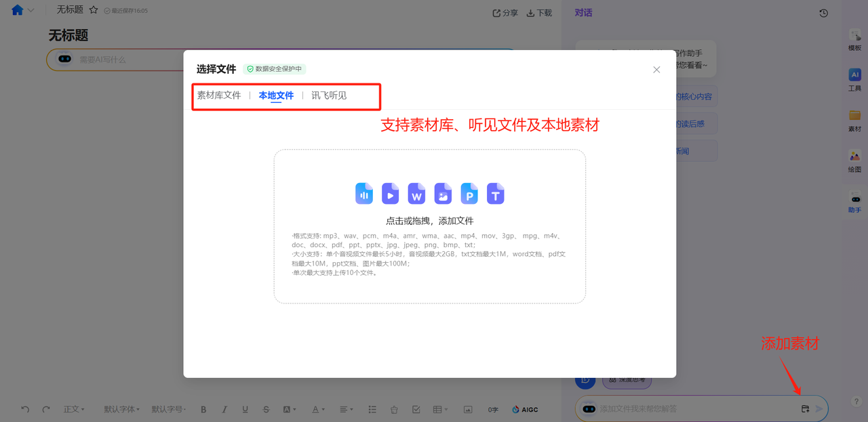The width and height of the screenshot is (868, 422).
Task: Click the AIGC button in toolbar
Action: click(525, 409)
